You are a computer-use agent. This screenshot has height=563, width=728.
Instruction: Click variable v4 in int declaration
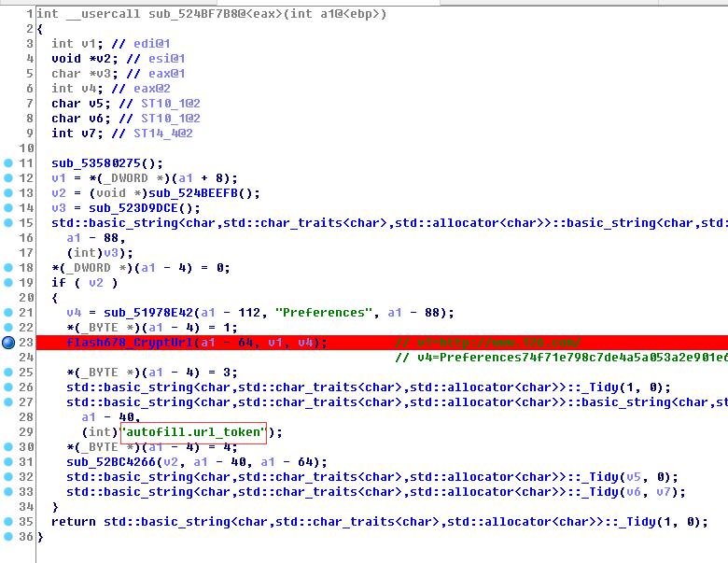coord(89,89)
